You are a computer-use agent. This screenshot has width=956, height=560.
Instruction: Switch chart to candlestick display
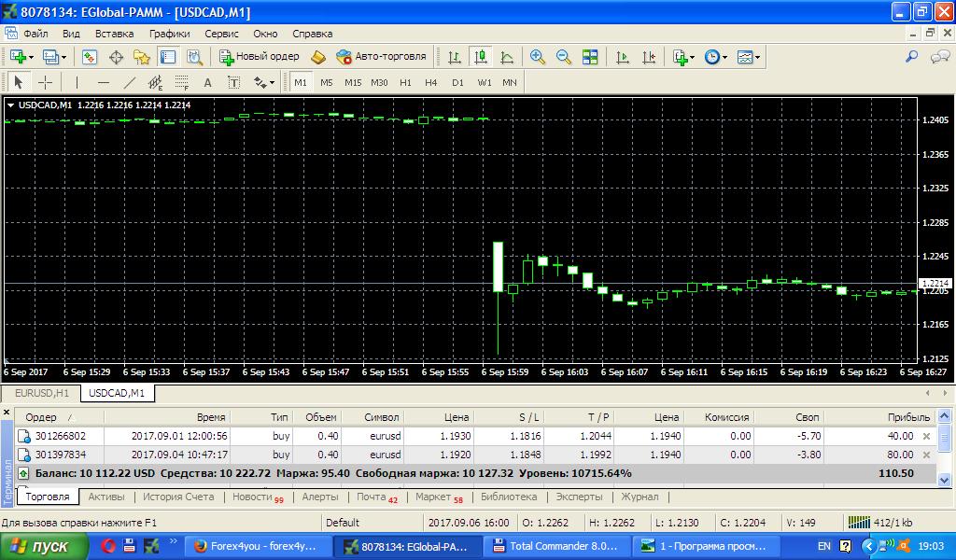point(480,57)
